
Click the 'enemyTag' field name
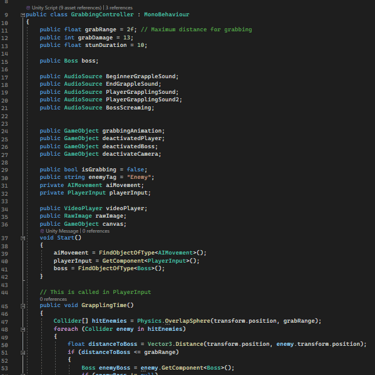click(102, 177)
